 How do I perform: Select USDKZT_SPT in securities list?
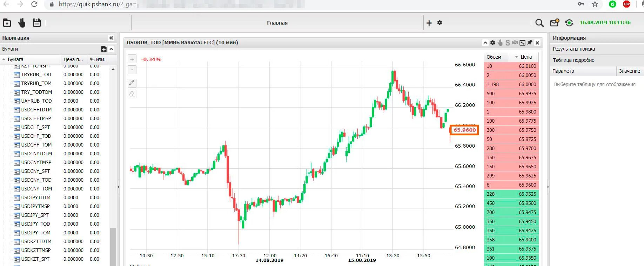(35, 259)
